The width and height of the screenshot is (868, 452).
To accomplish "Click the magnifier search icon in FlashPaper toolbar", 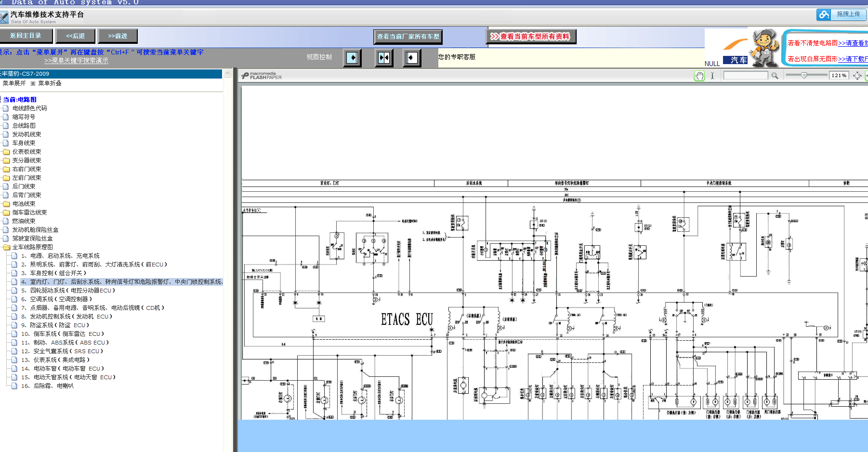I will point(775,76).
